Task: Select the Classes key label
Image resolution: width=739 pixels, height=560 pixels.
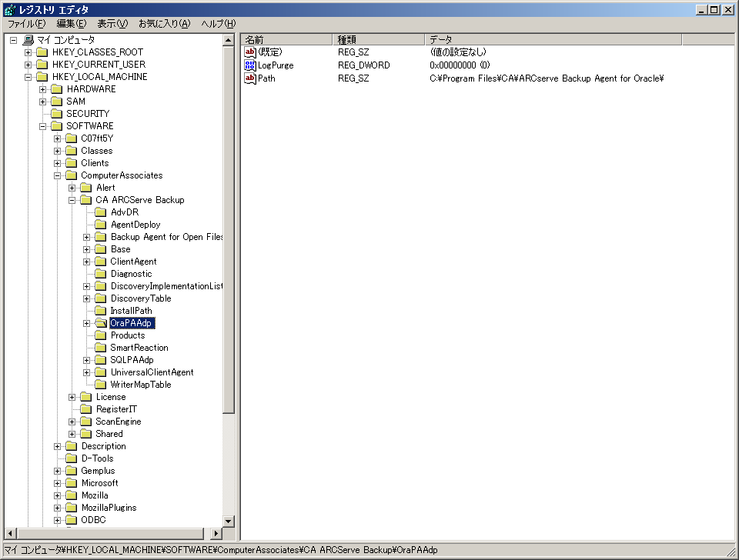Action: coord(97,151)
